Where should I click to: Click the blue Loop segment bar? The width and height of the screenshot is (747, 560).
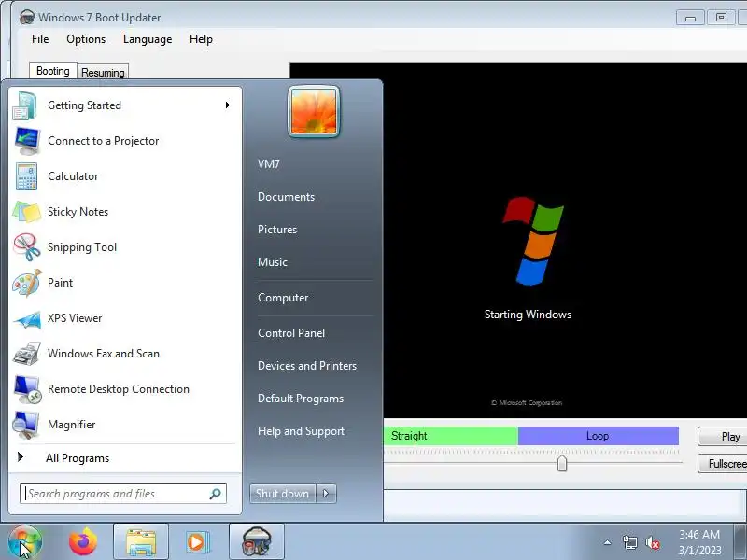[598, 436]
